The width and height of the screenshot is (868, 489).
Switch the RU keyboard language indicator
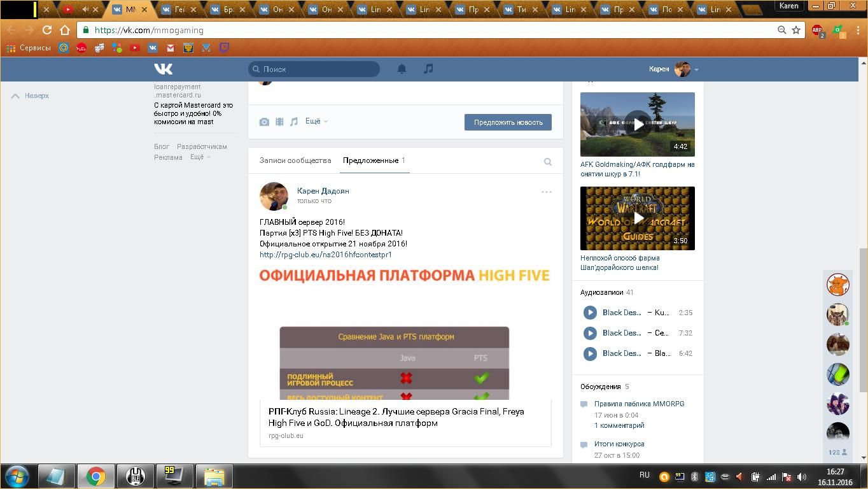click(x=645, y=475)
